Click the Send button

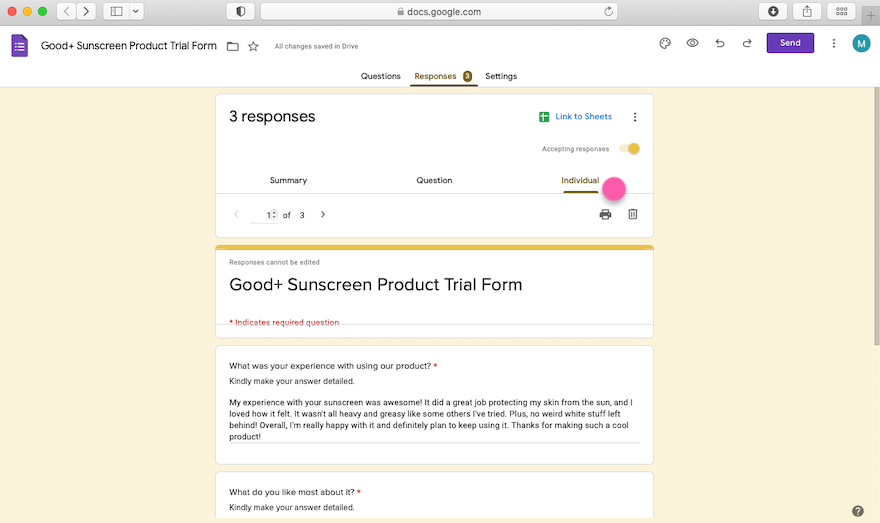(790, 43)
